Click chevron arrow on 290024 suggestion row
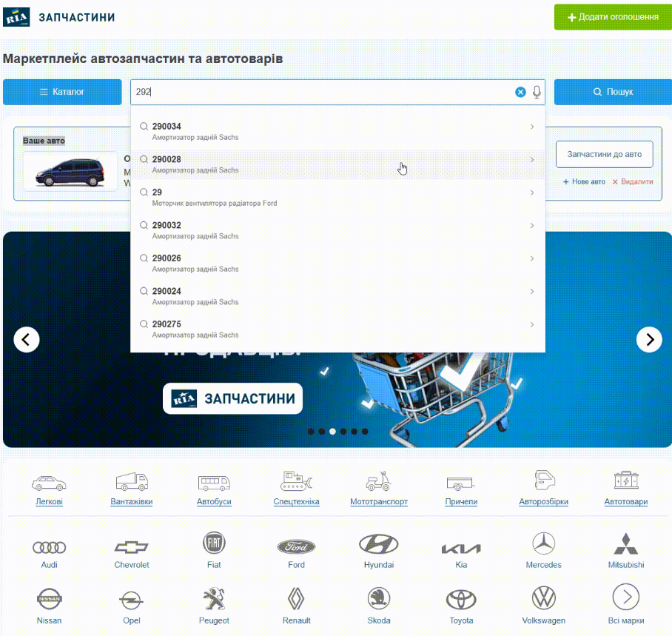Viewport: 672px width, 636px height. (532, 291)
